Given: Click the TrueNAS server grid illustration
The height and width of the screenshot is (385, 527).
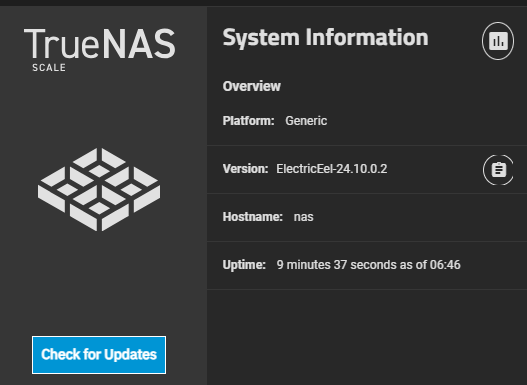Looking at the screenshot, I should [x=99, y=189].
